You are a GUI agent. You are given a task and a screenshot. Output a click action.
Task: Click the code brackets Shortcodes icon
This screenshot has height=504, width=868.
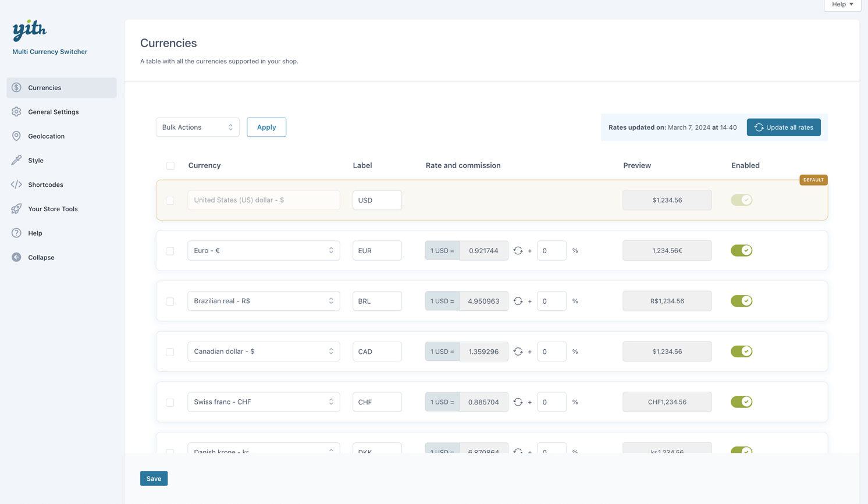[x=16, y=184]
